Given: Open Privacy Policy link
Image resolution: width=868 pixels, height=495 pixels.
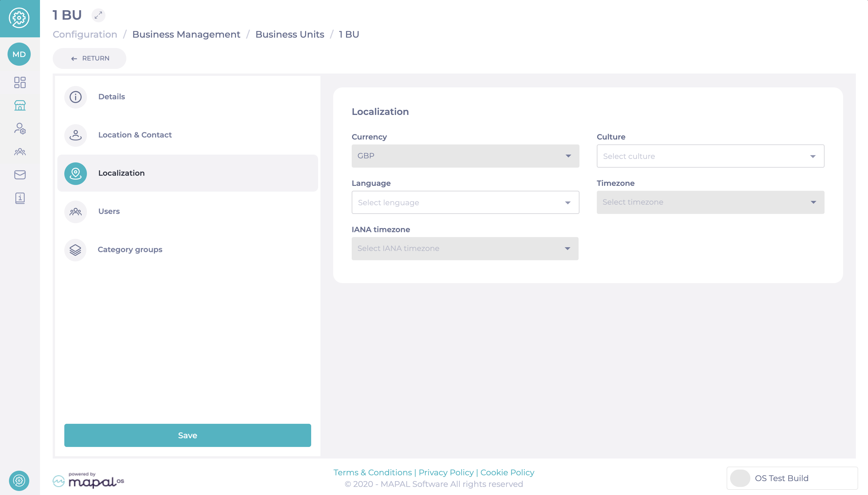Looking at the screenshot, I should [446, 472].
